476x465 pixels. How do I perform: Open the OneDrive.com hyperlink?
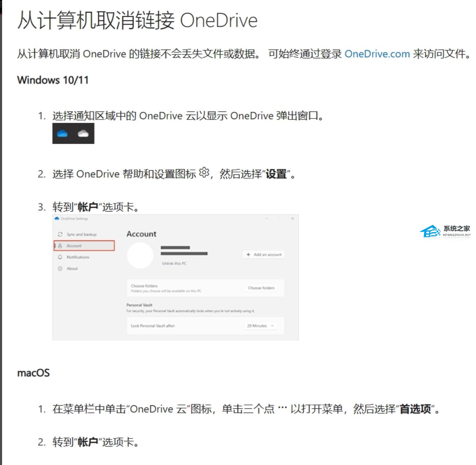[x=377, y=54]
